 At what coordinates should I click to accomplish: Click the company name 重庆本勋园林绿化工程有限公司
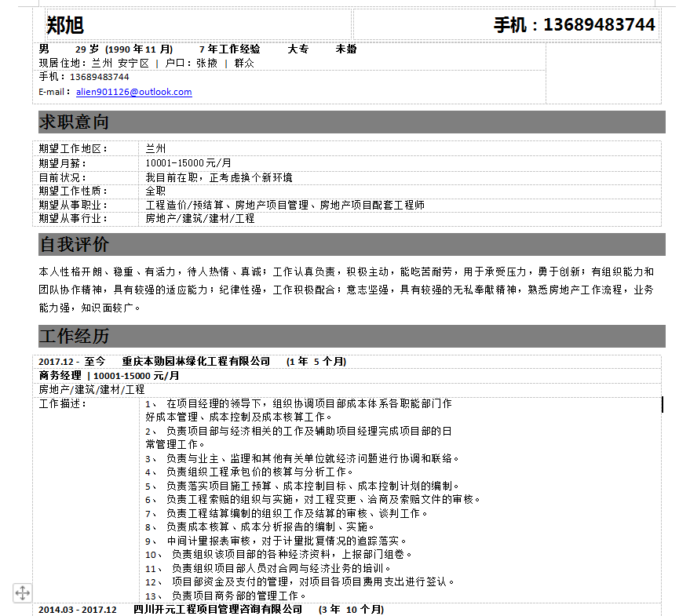(x=195, y=362)
